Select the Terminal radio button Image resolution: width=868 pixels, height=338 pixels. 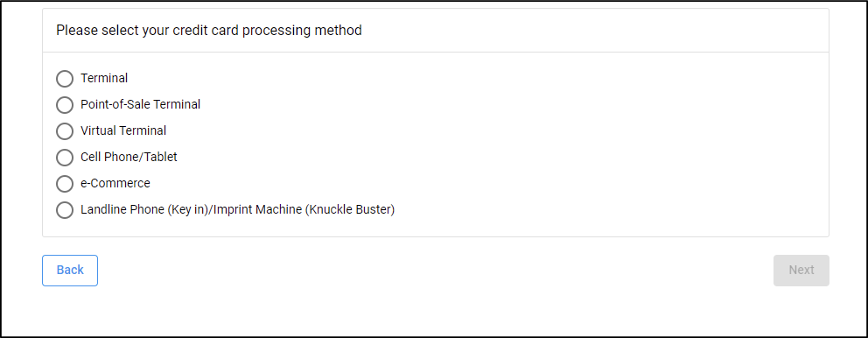tap(65, 79)
